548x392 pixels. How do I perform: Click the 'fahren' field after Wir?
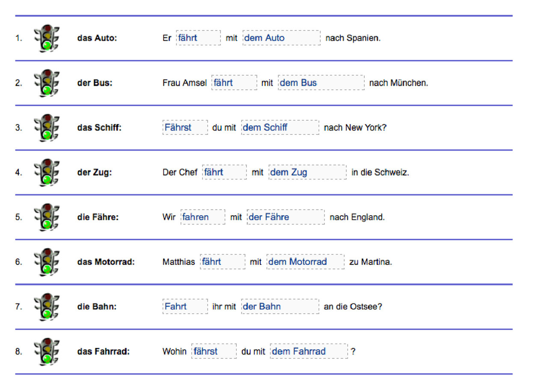click(203, 217)
